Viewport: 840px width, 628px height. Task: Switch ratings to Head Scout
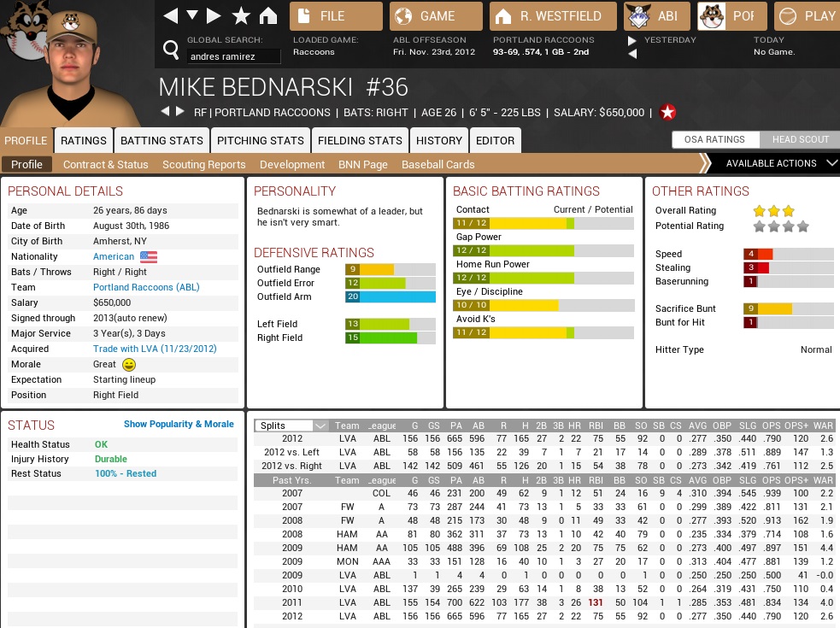[x=800, y=140]
